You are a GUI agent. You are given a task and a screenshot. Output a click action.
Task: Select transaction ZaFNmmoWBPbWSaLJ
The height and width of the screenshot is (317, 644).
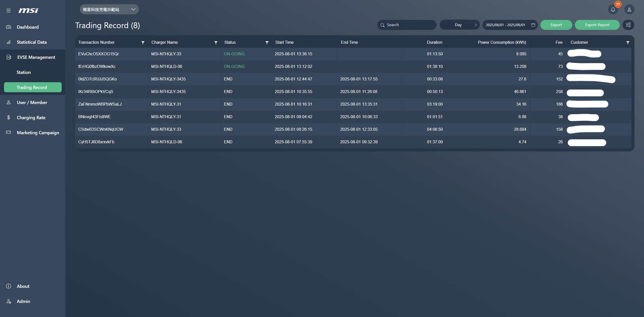[x=100, y=104]
